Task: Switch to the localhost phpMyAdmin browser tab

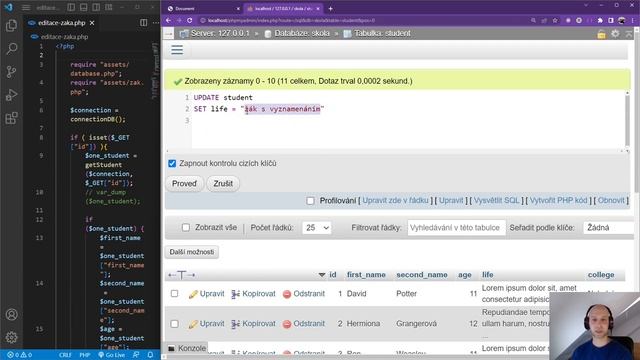Action: [283, 8]
